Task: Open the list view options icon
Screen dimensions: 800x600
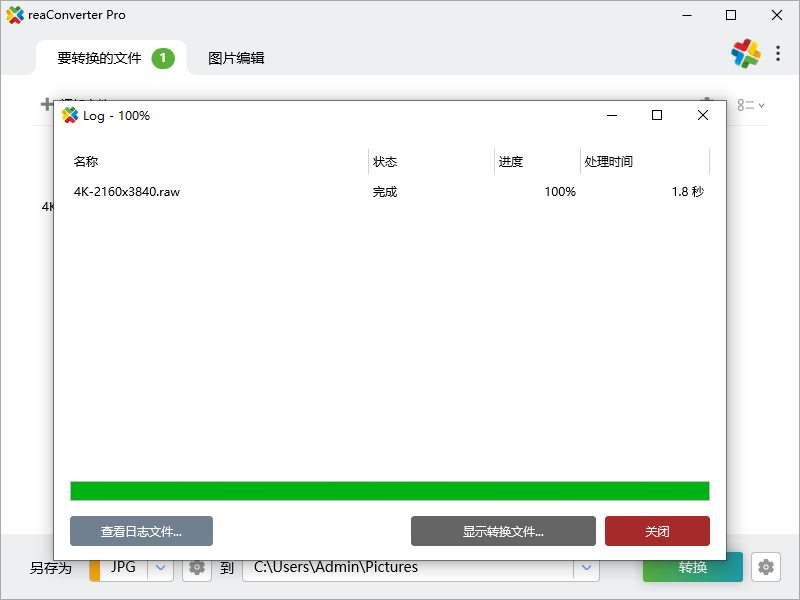Action: (x=747, y=105)
